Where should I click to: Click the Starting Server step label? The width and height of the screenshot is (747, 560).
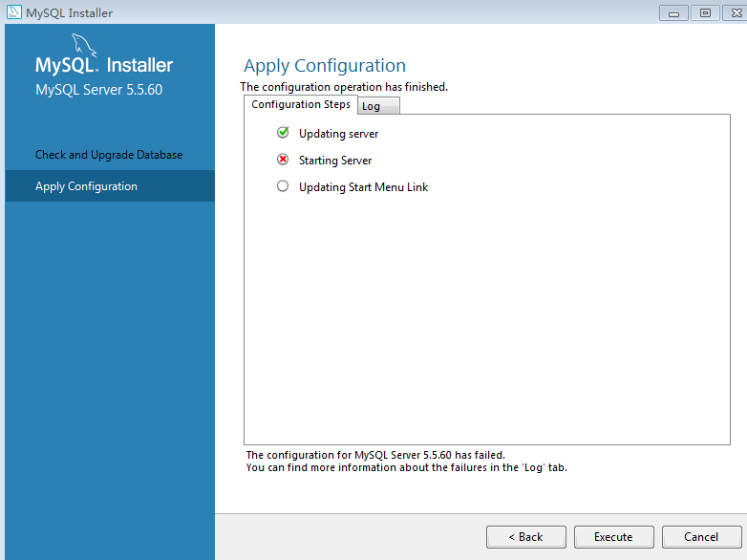coord(335,161)
